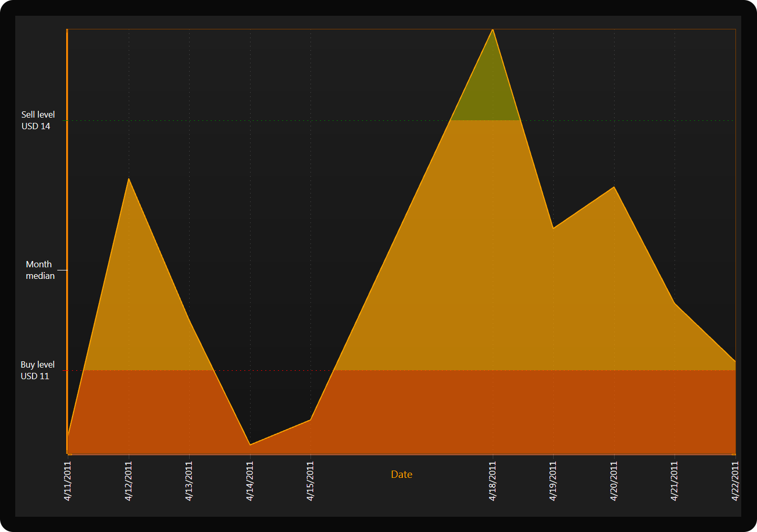Select the Month median axis label
757x532 pixels.
(x=40, y=270)
